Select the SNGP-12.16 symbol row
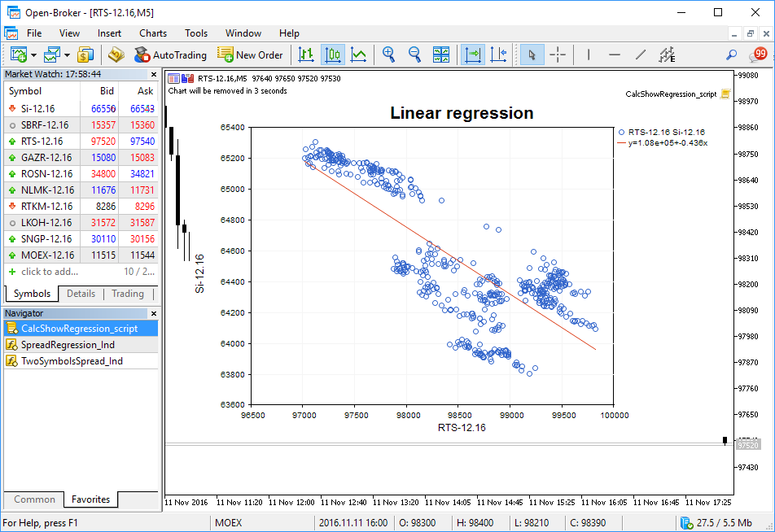775x532 pixels. point(81,239)
